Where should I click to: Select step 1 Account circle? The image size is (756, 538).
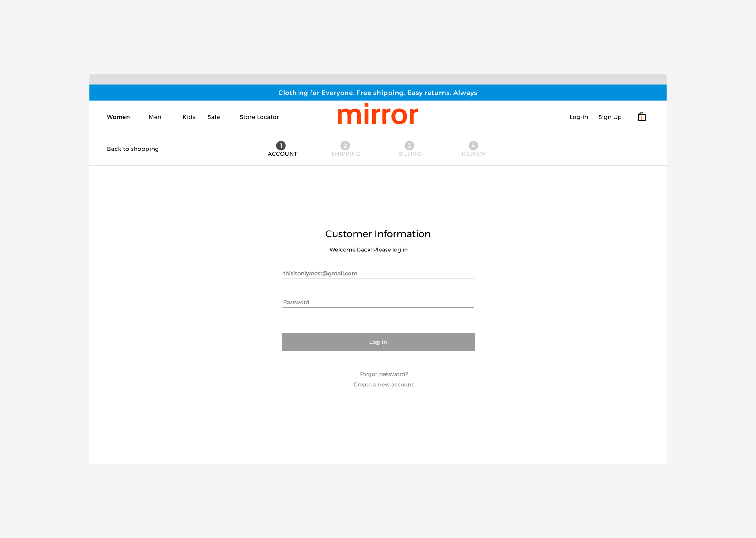pos(281,146)
